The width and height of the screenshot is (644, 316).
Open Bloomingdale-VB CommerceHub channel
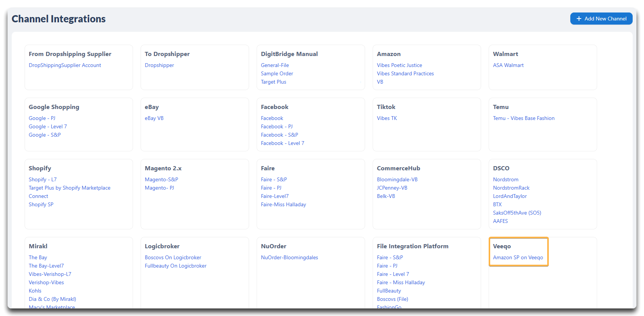[397, 179]
